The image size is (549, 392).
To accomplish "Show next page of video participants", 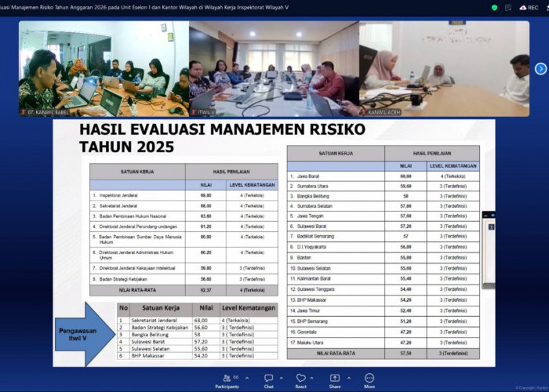I will 540,69.
